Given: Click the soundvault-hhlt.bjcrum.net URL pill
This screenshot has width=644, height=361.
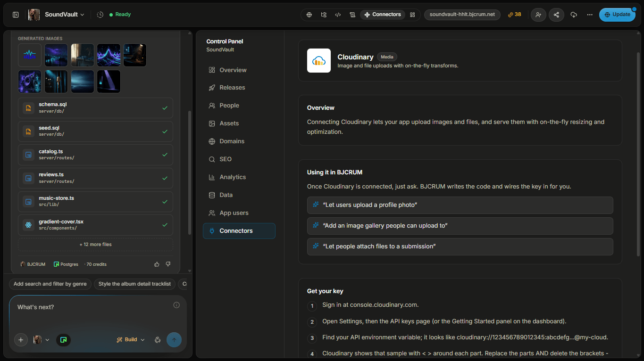Looking at the screenshot, I should (462, 15).
